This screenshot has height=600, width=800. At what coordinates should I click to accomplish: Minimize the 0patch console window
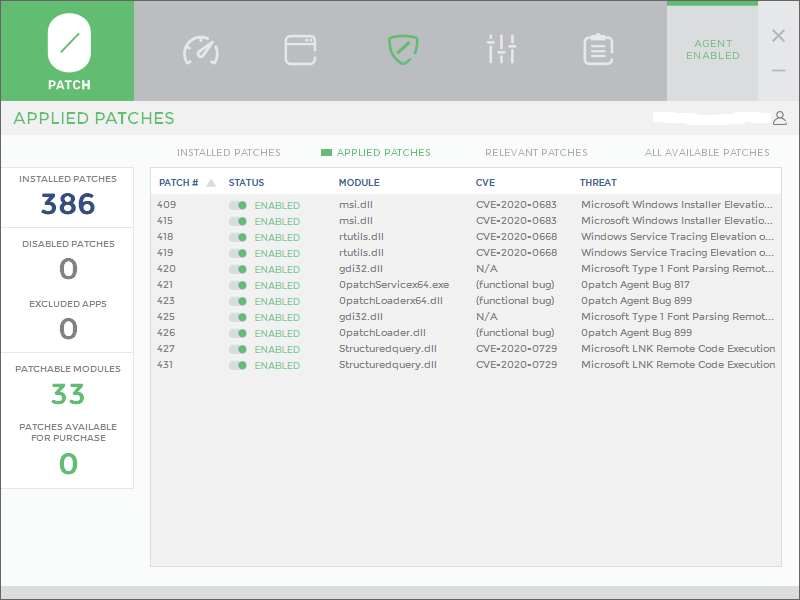[x=778, y=71]
